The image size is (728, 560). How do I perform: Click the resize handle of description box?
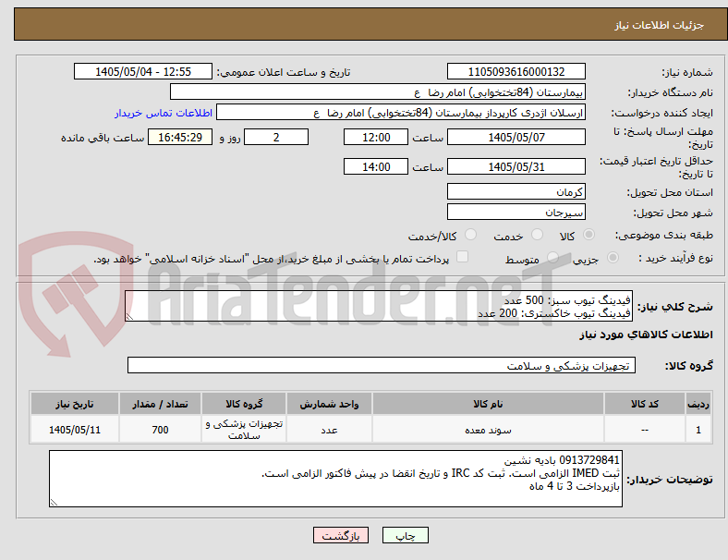129,316
